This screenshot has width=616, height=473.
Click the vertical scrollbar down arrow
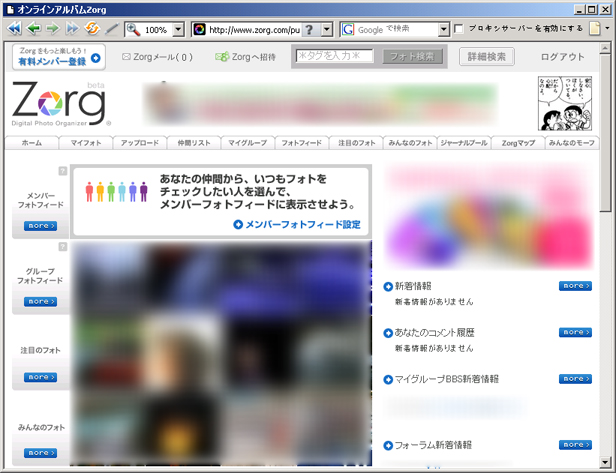click(605, 462)
